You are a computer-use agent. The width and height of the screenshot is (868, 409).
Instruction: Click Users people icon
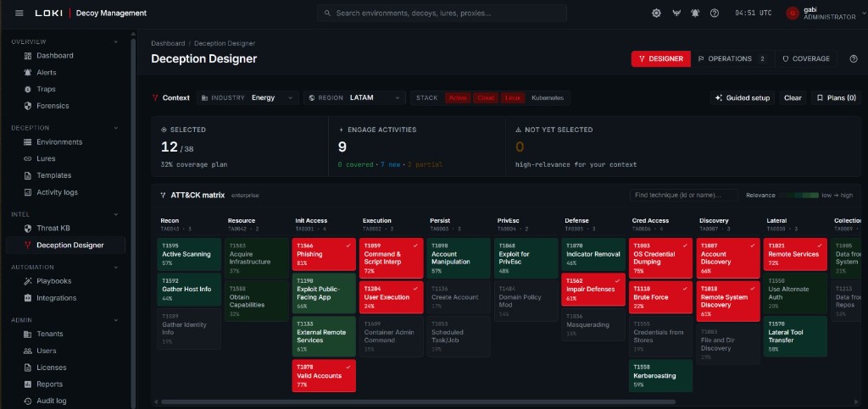click(28, 351)
